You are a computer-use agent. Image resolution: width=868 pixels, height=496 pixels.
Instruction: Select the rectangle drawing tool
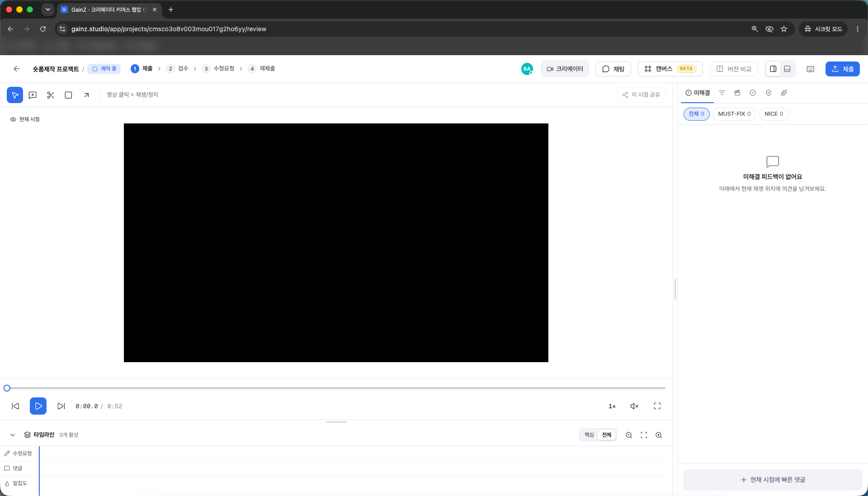68,95
